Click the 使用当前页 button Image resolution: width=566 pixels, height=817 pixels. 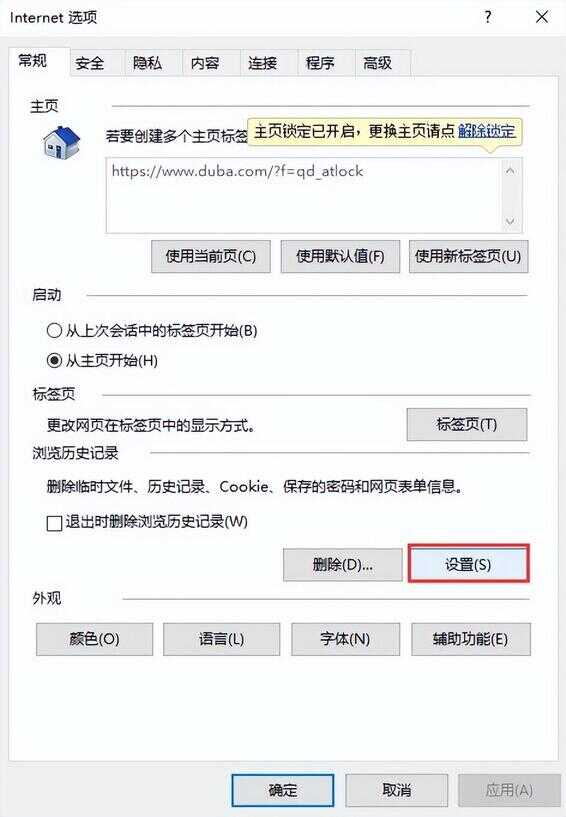pos(211,256)
